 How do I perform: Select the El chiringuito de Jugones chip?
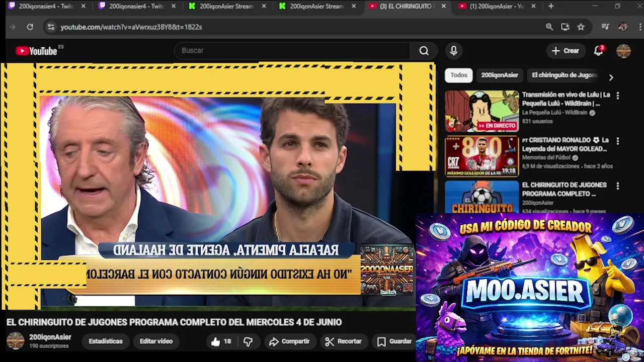tap(564, 75)
